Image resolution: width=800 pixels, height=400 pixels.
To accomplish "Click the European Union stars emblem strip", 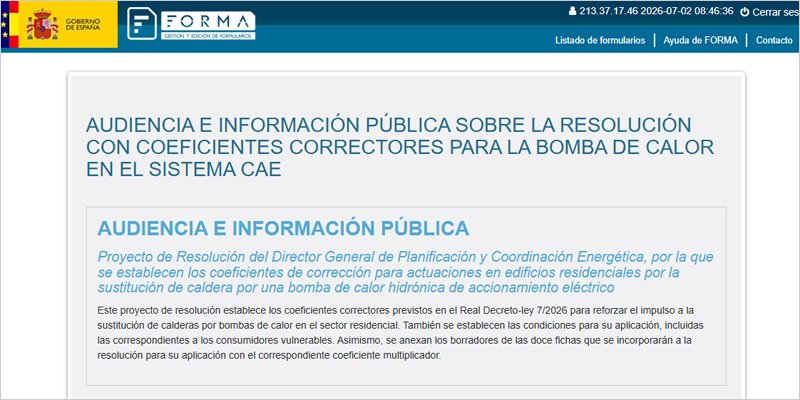I will pos(5,24).
